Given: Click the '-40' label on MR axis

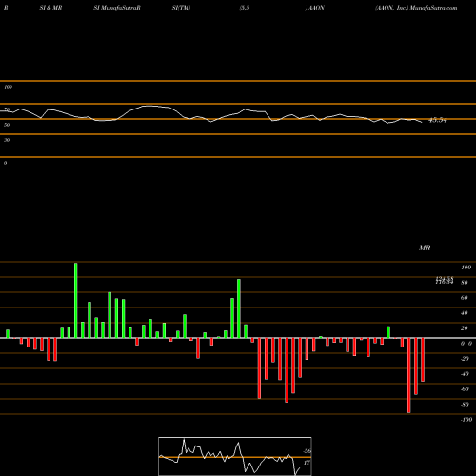Looking at the screenshot, I should pyautogui.click(x=465, y=374).
